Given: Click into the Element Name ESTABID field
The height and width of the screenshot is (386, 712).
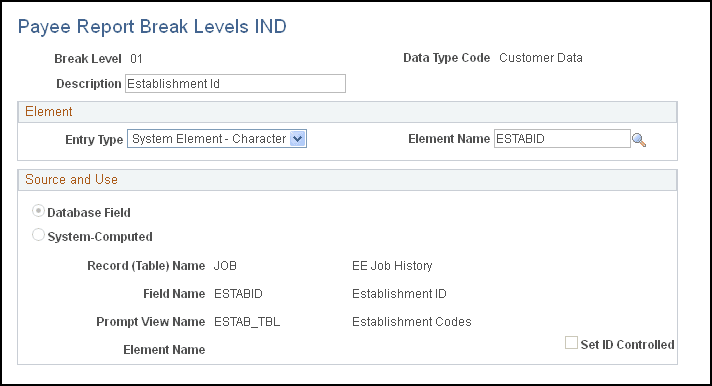Looking at the screenshot, I should [x=562, y=139].
